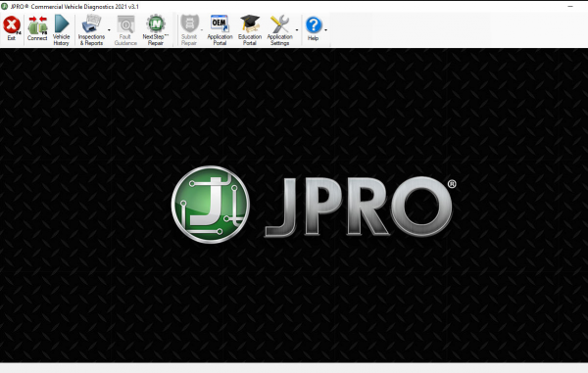The width and height of the screenshot is (588, 373).
Task: Minimize the JPRO window
Action: click(x=570, y=7)
